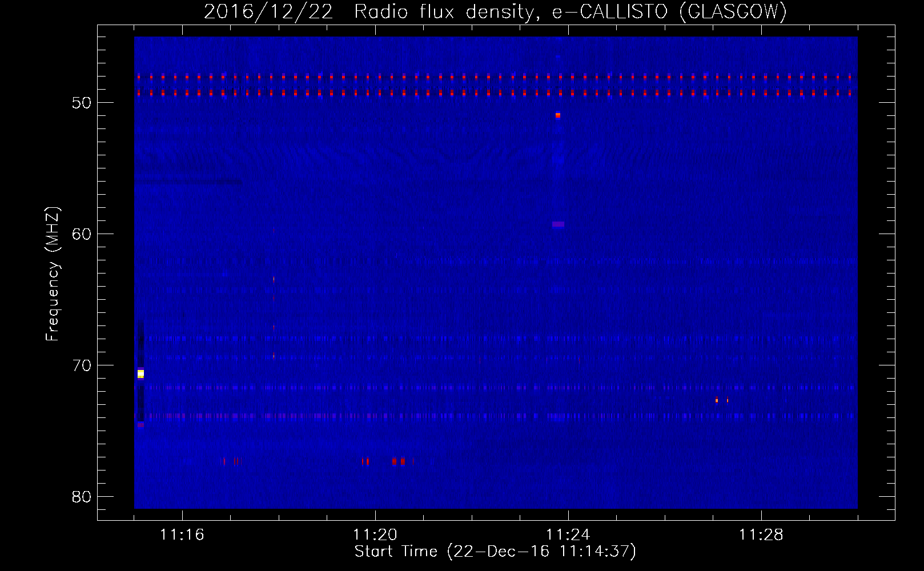Viewport: 924px width, 571px height.
Task: Click the red marks near 77 MHz at 11:20
Action: coord(384,461)
